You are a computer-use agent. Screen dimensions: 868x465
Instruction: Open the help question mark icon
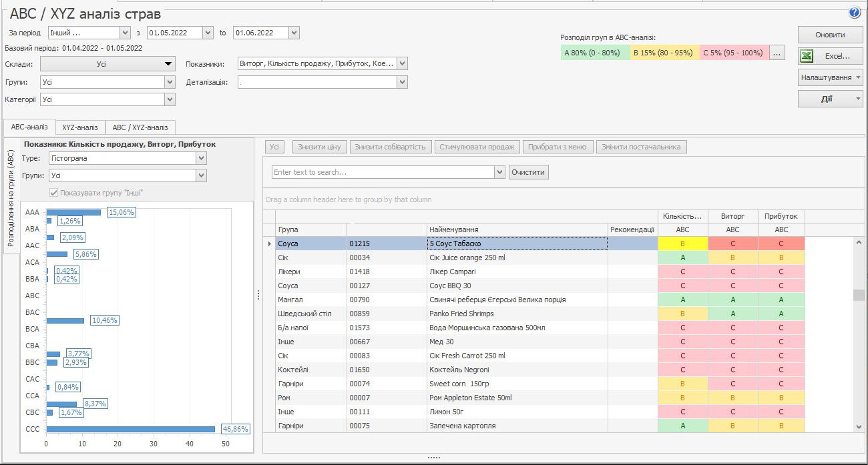pos(855,13)
